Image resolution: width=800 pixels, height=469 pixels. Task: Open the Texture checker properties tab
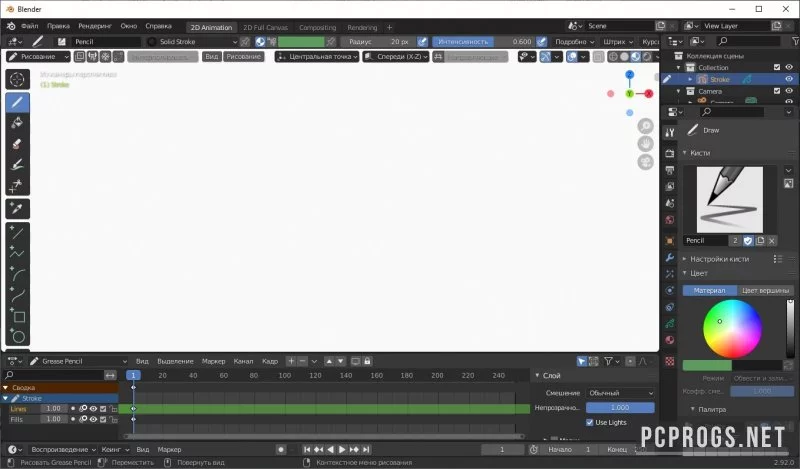click(670, 361)
